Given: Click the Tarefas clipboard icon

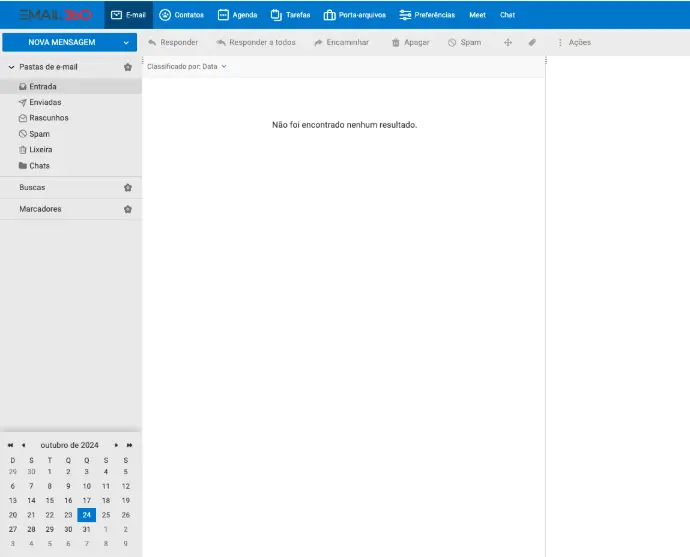Looking at the screenshot, I should (276, 15).
